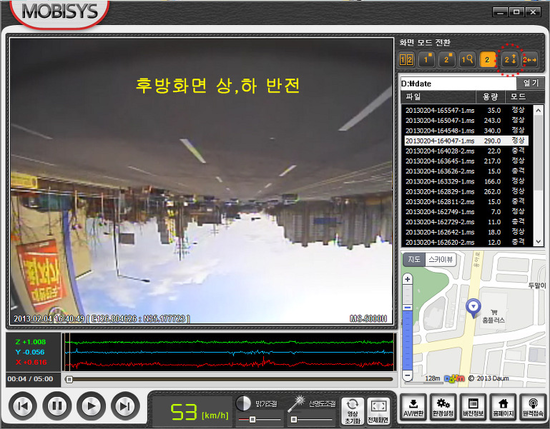
Task: Click the rear camera video display
Action: (x=201, y=181)
